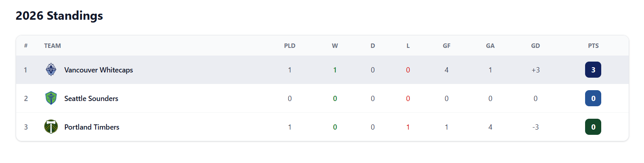Click Seattle Sounders blue points badge
Screen dimensions: 644x163
click(x=593, y=98)
